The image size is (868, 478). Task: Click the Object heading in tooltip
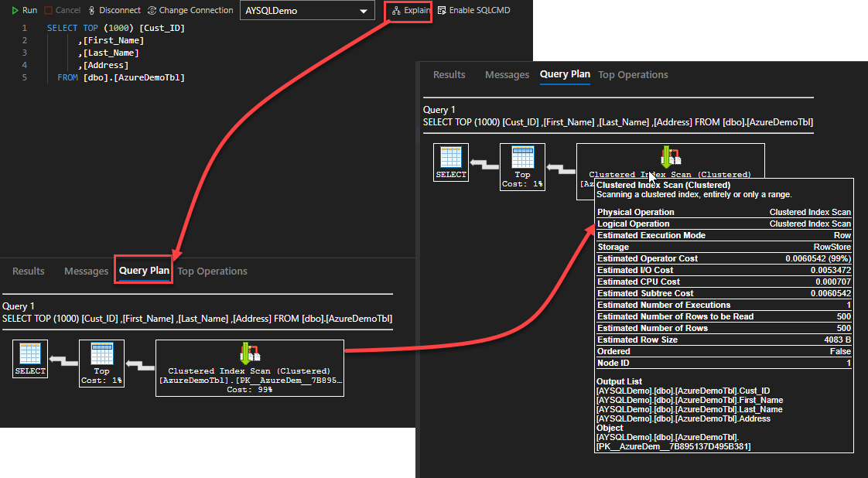point(610,428)
